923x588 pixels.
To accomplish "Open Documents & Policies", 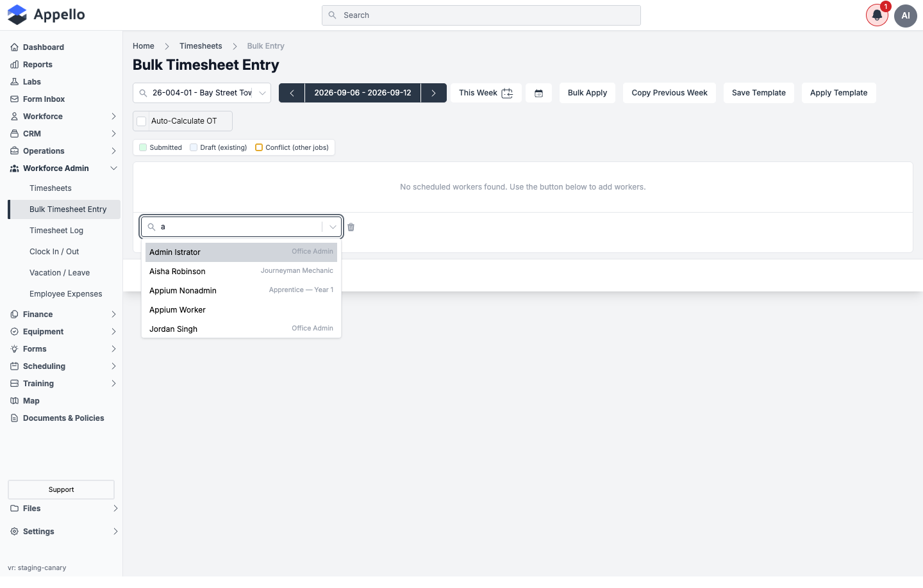I will click(x=63, y=418).
